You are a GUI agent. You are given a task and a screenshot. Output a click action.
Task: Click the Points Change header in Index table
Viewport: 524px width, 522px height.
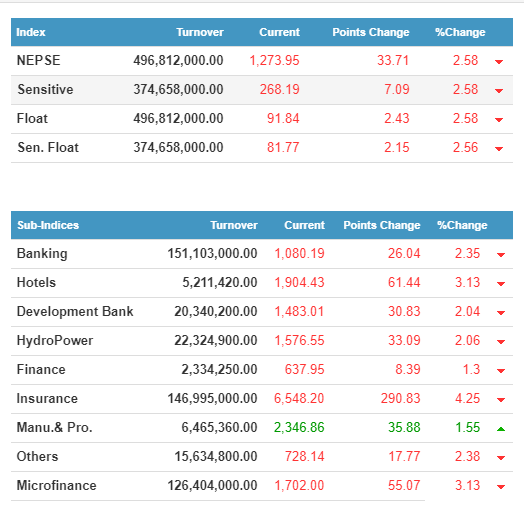pyautogui.click(x=371, y=32)
